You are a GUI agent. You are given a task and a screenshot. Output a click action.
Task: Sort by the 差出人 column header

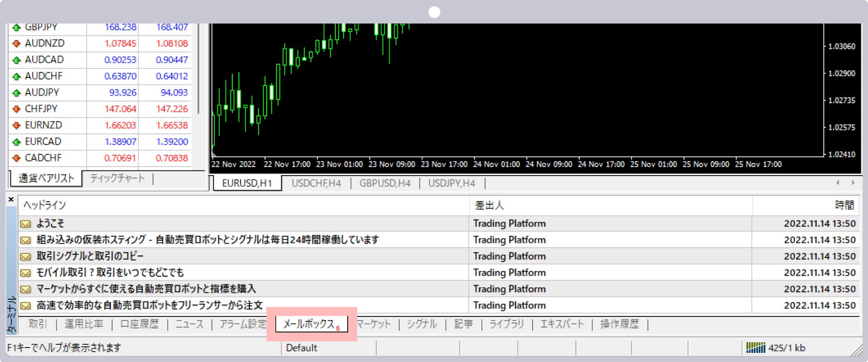pos(611,205)
